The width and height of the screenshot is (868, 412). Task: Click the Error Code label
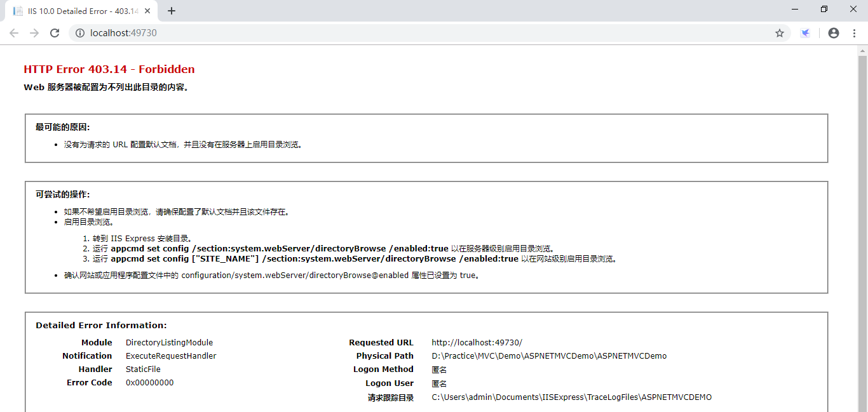tap(90, 382)
